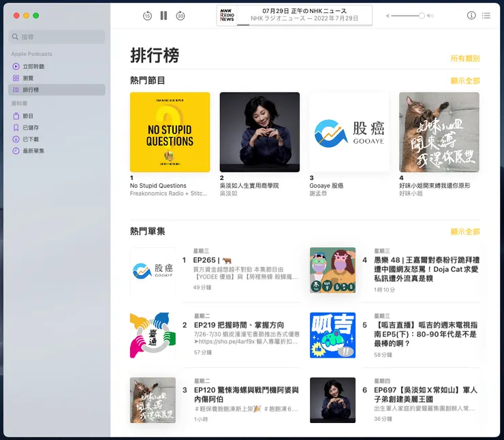Open 已下載 library section

pyautogui.click(x=57, y=139)
